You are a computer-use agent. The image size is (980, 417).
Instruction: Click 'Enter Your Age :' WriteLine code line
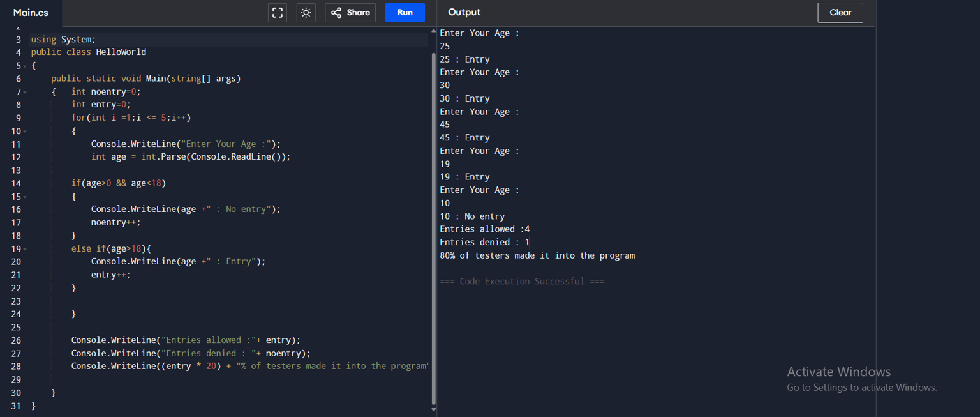[x=186, y=144]
